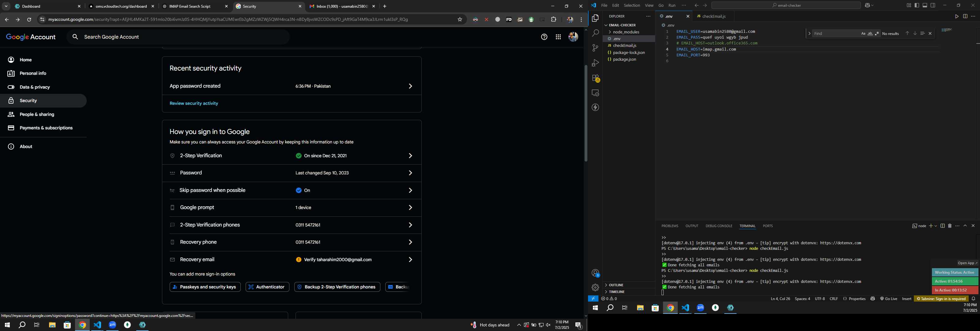Click the taskbar volume icon
Viewport: 980px width, 331px height.
548,325
